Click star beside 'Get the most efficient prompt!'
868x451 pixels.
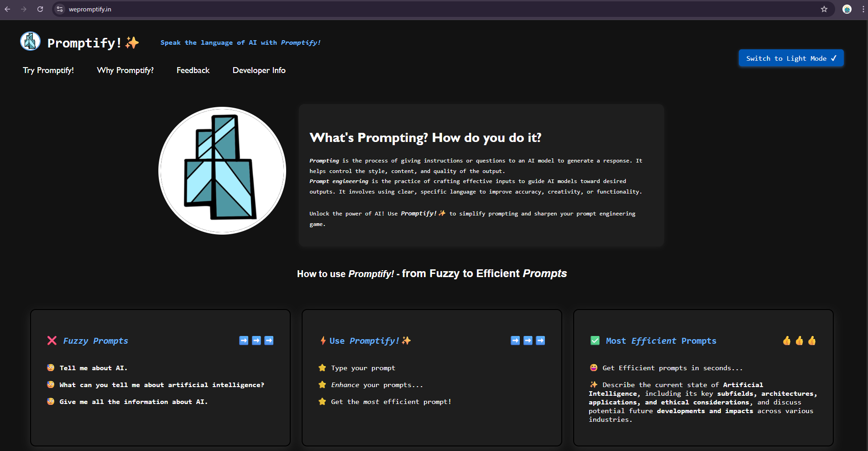(x=322, y=401)
